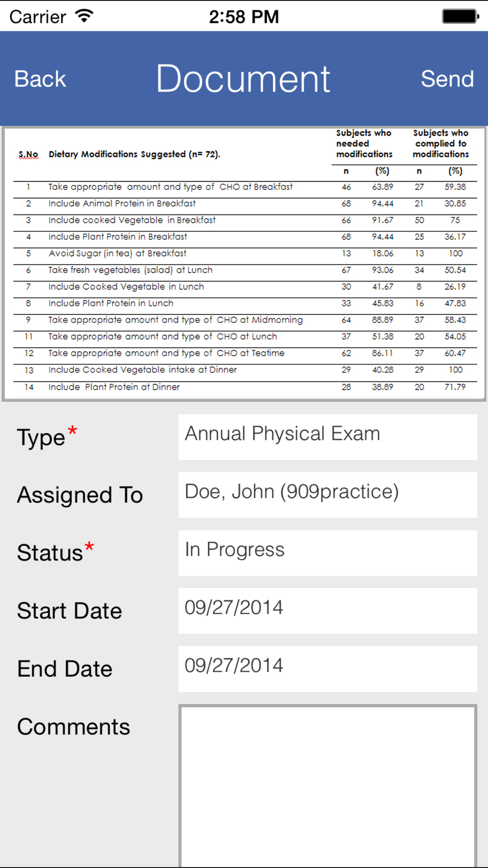Select the Start Date field
The width and height of the screenshot is (488, 868).
[x=327, y=610]
